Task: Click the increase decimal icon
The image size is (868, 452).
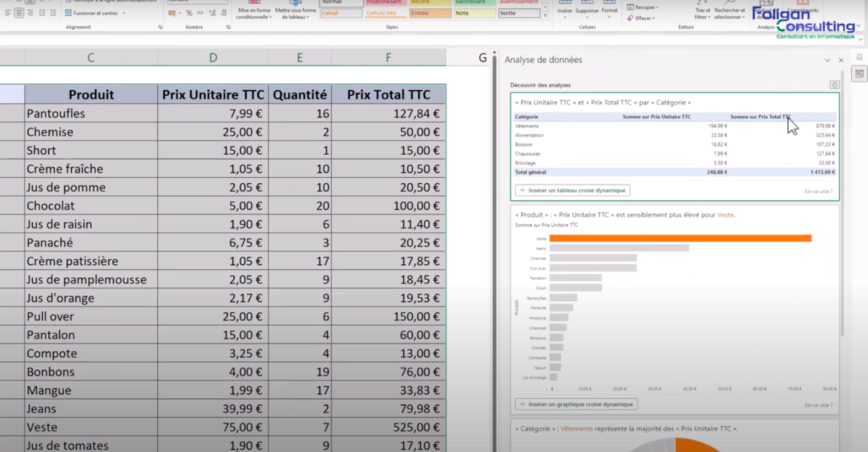Action: 212,13
